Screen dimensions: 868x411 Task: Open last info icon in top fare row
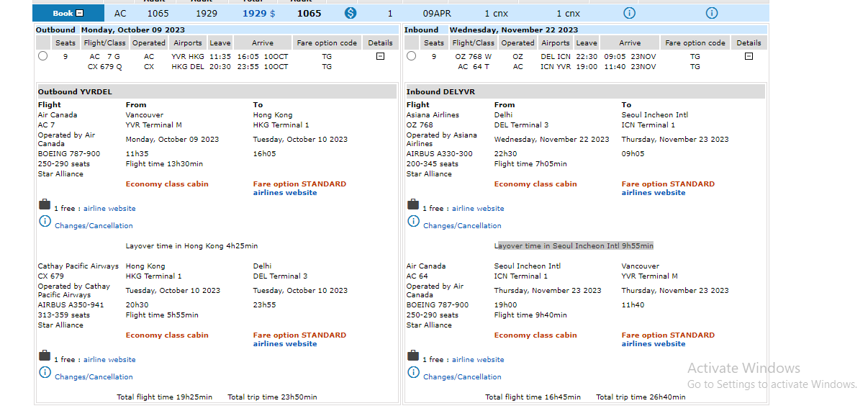[711, 13]
